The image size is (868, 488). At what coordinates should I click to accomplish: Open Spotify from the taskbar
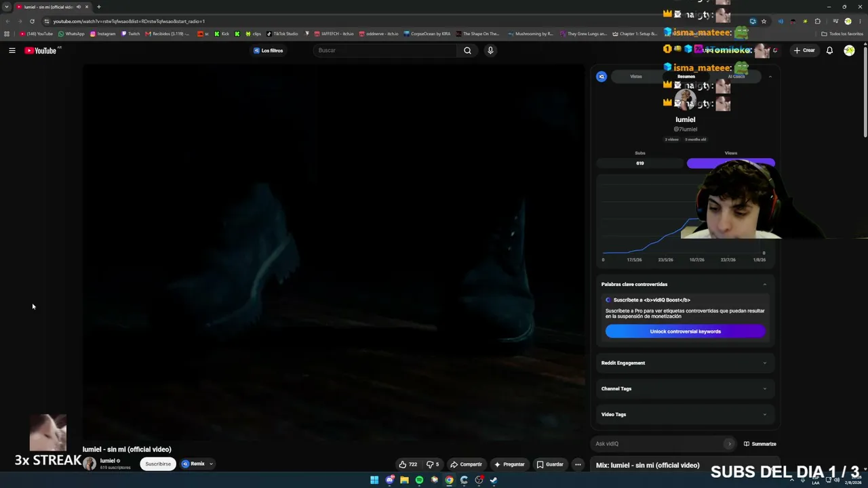click(x=419, y=480)
